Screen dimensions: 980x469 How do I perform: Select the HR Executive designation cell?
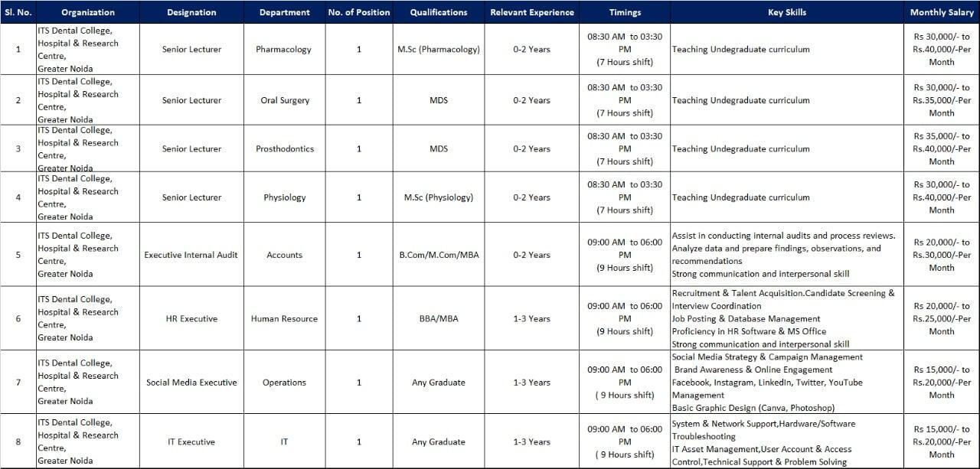point(191,318)
